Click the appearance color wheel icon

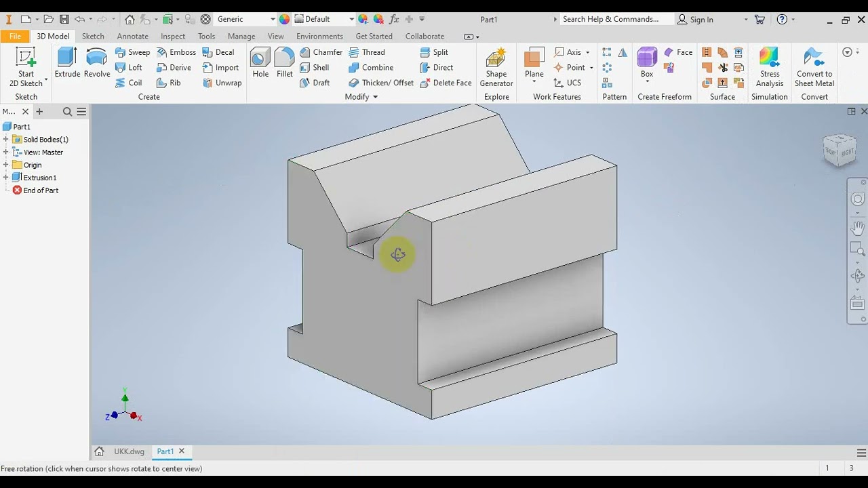pyautogui.click(x=284, y=19)
